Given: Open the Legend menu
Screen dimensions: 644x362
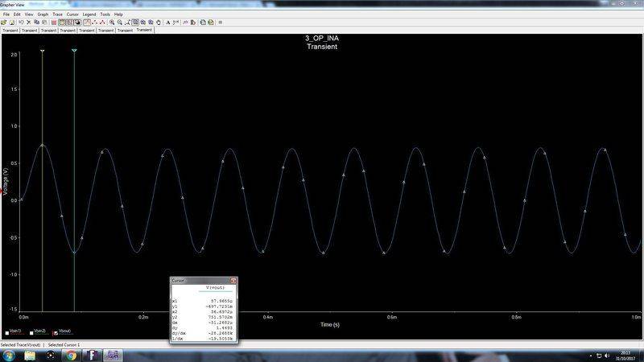Looking at the screenshot, I should point(89,14).
